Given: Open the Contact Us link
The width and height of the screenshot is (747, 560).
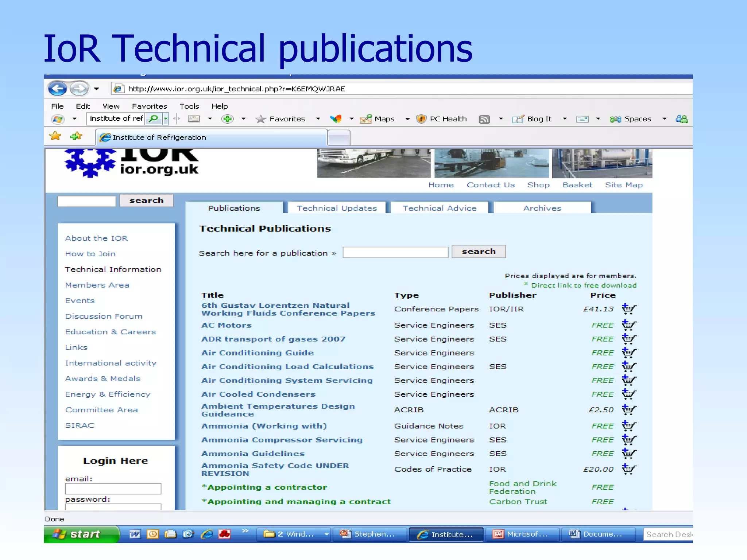Looking at the screenshot, I should click(x=491, y=185).
